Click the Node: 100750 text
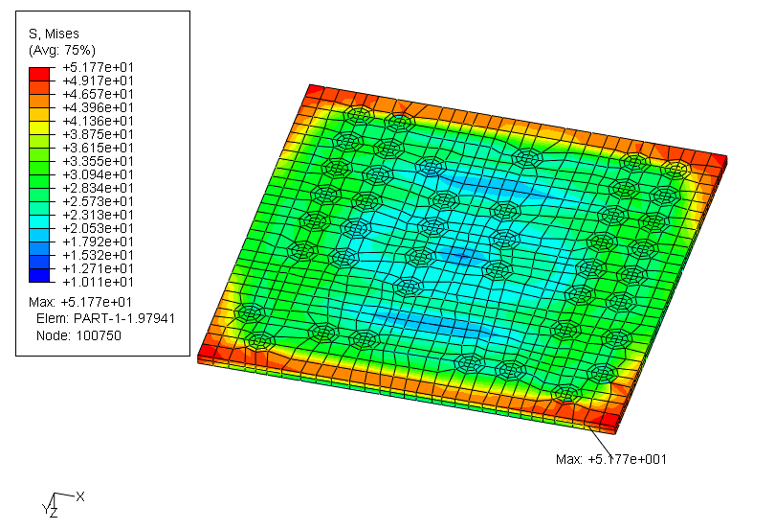This screenshot has height=530, width=775. 76,336
